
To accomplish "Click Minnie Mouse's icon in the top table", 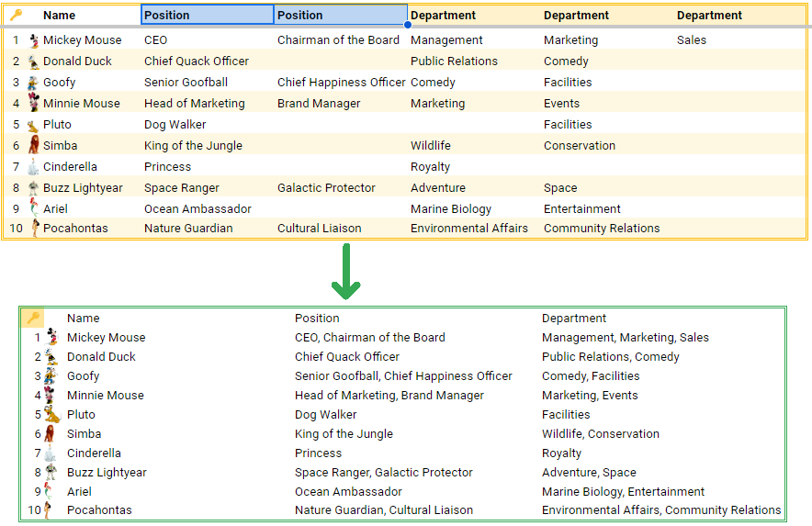I will tap(34, 103).
